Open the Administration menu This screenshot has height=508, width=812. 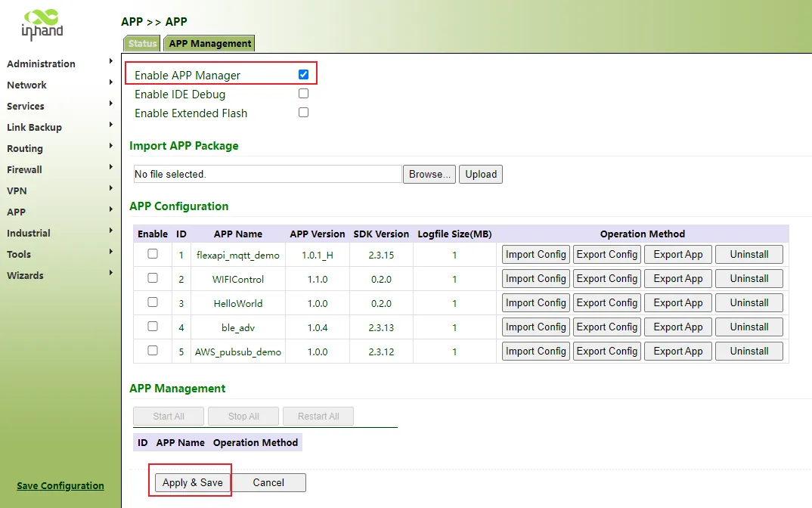tap(41, 63)
